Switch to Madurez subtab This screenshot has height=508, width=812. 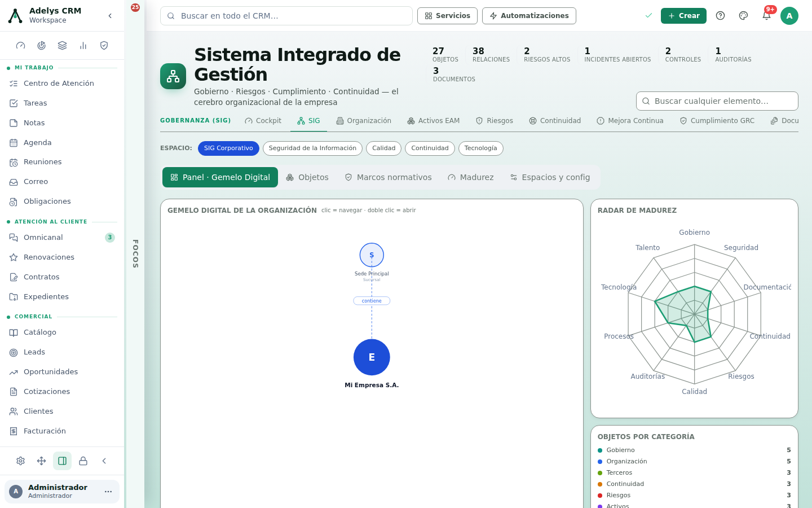pos(471,177)
